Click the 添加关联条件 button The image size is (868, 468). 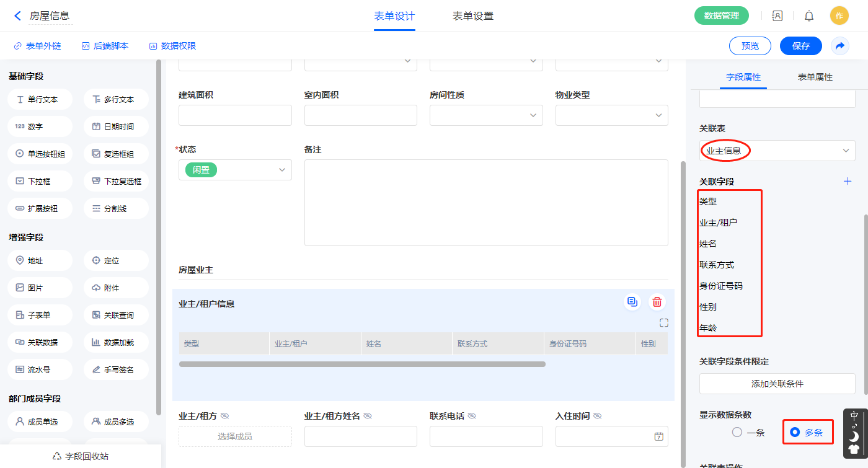(777, 384)
